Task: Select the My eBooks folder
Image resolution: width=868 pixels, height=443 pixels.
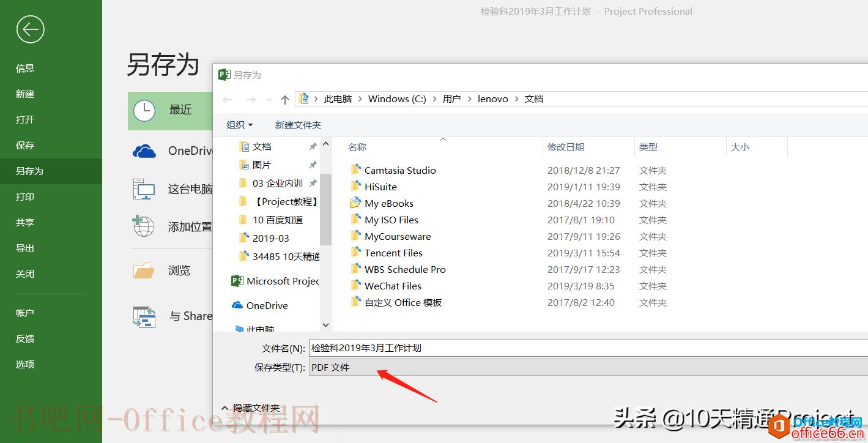Action: pyautogui.click(x=388, y=203)
